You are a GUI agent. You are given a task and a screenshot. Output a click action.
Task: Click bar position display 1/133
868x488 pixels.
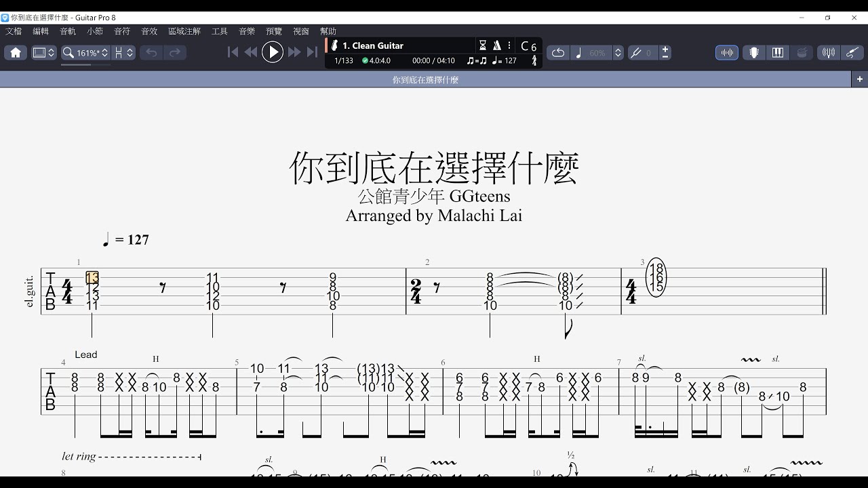point(344,60)
